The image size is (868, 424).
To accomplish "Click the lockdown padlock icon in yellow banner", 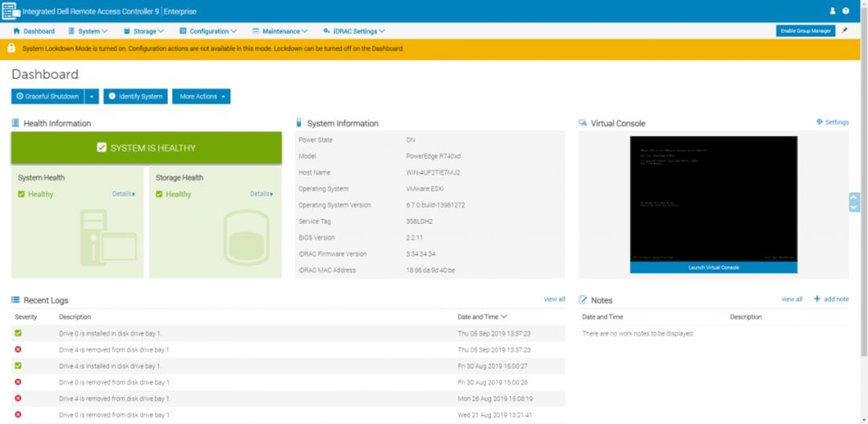I will coord(11,48).
